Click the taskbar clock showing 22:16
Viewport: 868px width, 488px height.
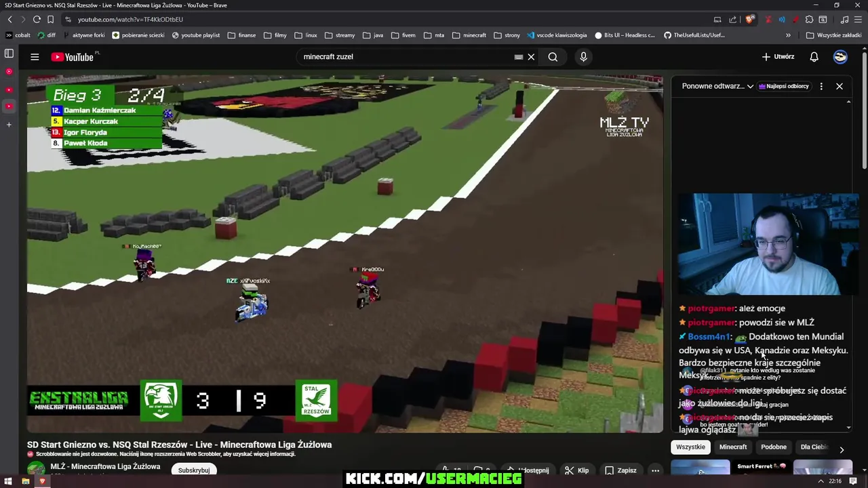point(835,481)
